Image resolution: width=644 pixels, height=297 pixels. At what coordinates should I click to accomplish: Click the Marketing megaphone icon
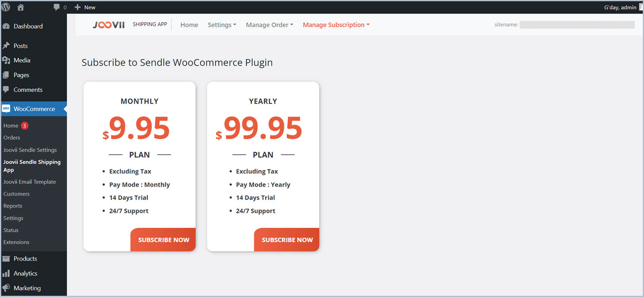(6, 288)
